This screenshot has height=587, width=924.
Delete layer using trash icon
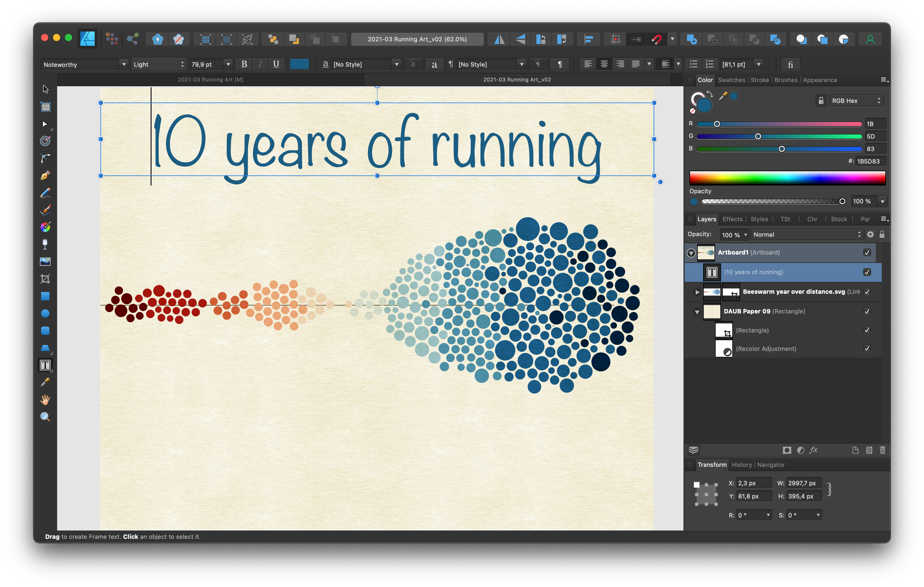882,450
